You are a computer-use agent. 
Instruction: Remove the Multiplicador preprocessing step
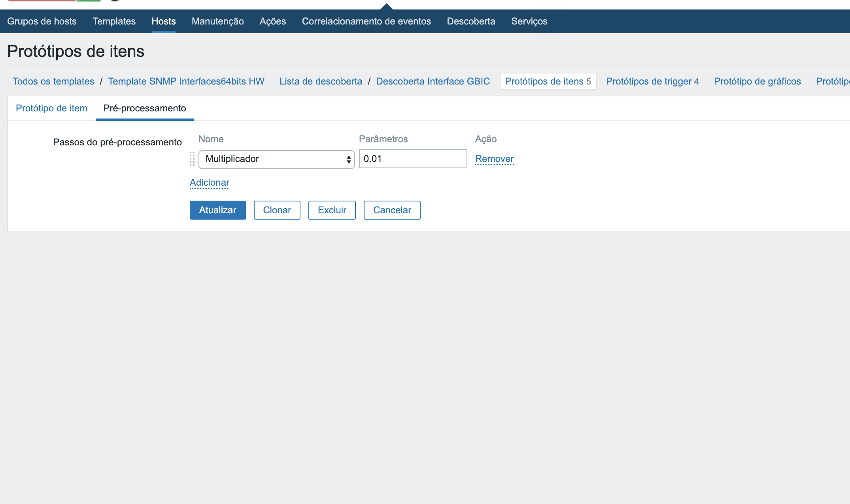point(494,159)
